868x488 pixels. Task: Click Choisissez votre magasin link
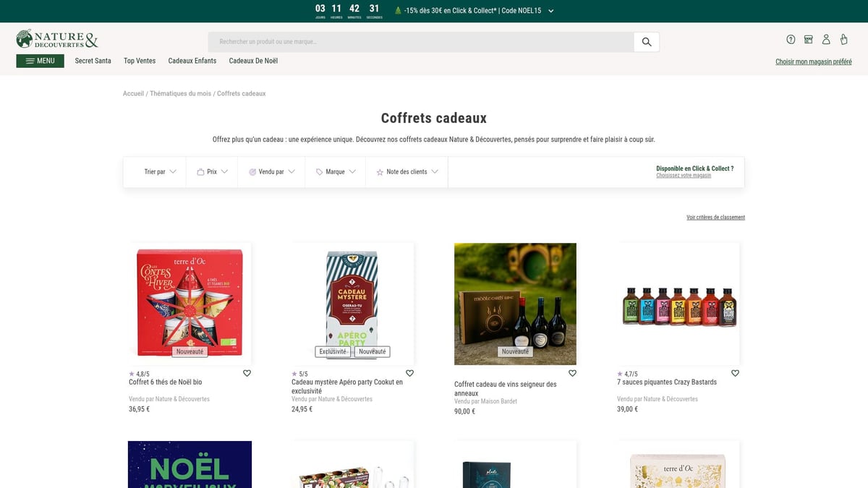683,176
